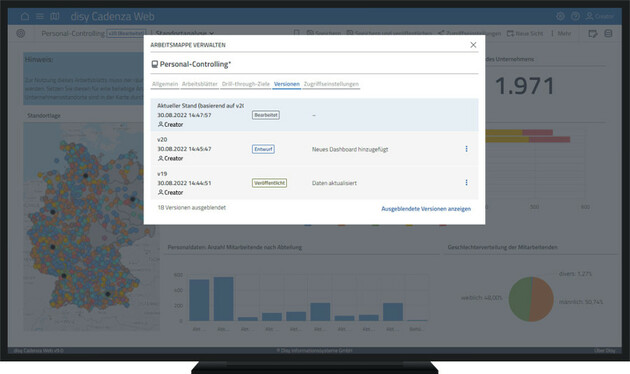Click timestamp 30.08.2022 14:44:51
The image size is (630, 374).
point(184,183)
